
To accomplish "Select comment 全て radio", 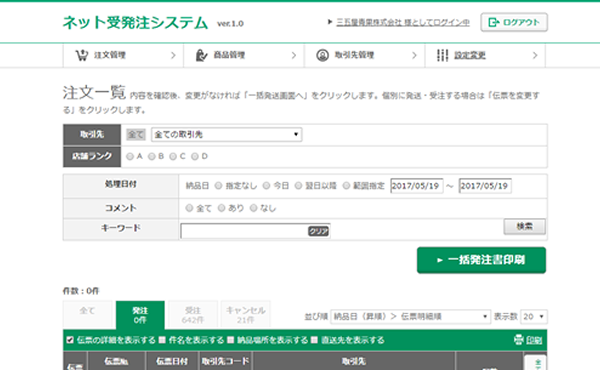I will pos(189,208).
